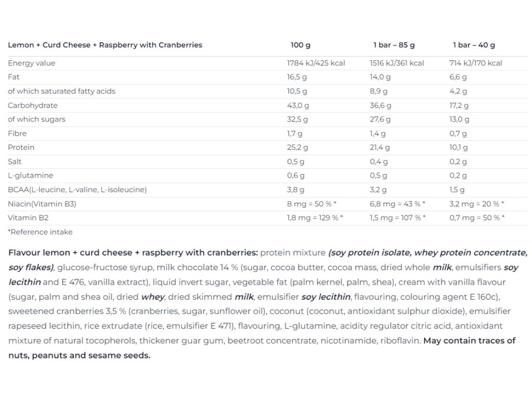This screenshot has height=399, width=532.
Task: Click the 'BCAA(L-leucine, L-valine, L-isoleucine)' row label
Action: tap(77, 190)
